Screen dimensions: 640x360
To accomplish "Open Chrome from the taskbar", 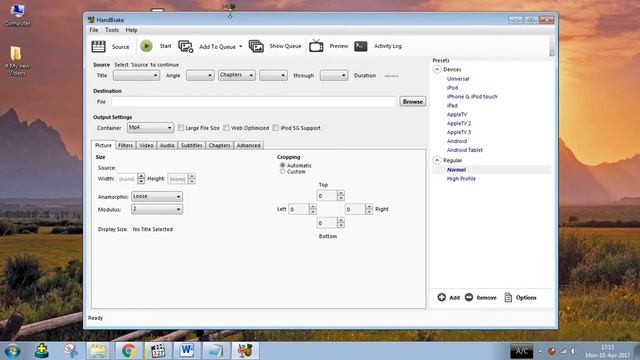I will pyautogui.click(x=129, y=351).
